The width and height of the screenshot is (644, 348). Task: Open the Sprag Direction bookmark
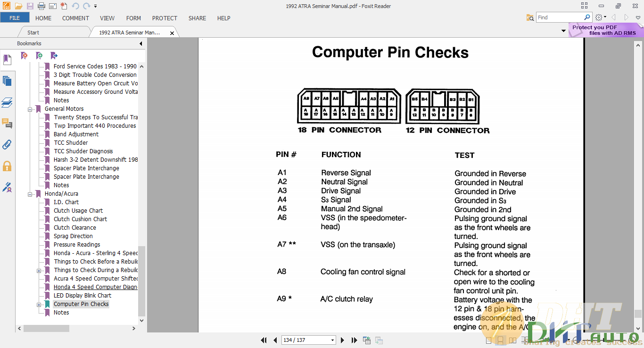(x=73, y=236)
